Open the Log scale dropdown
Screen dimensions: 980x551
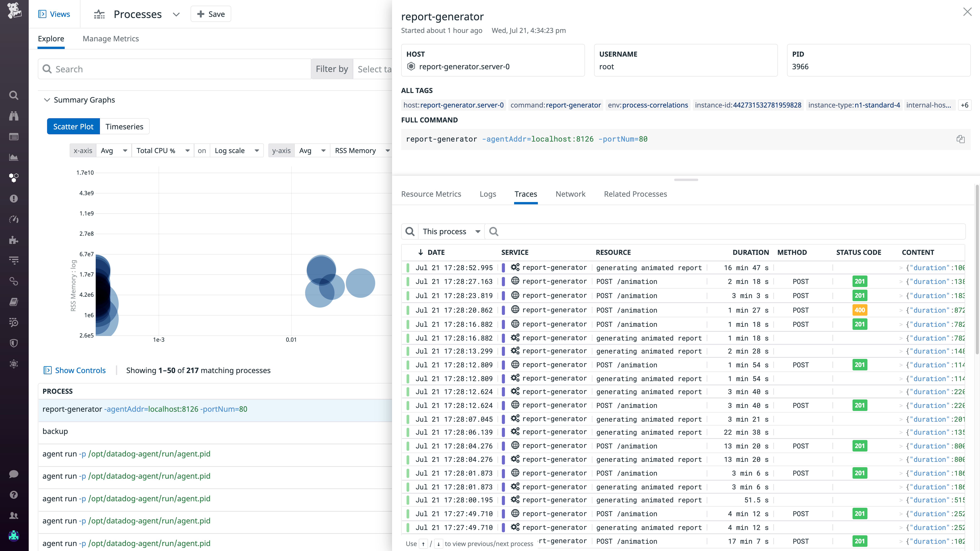[x=236, y=151]
